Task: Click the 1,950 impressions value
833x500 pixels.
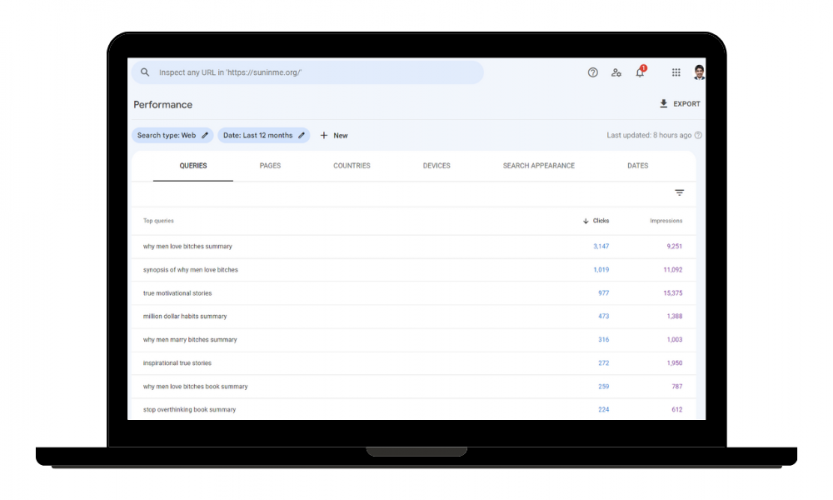Action: pos(674,363)
